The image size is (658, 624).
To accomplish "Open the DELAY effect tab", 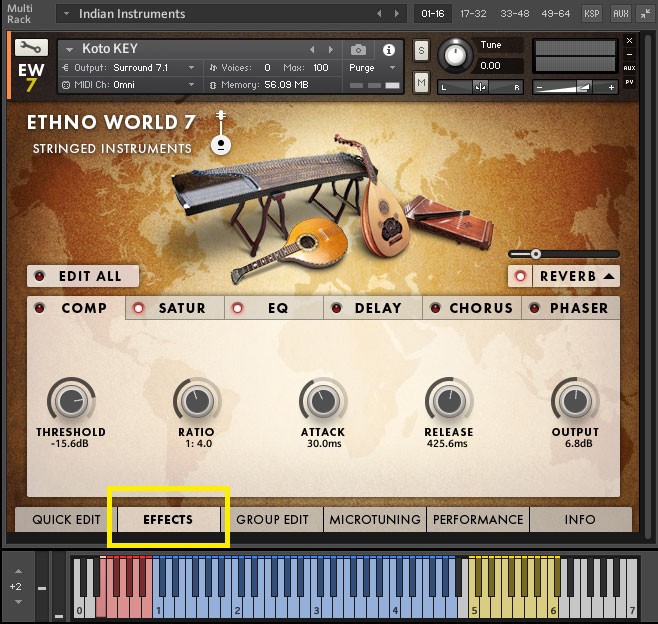I will 379,308.
